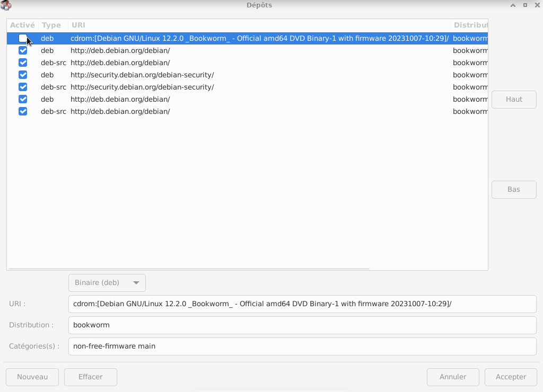Enable the cdrom Debian DVD repository checkbox
The image size is (543, 392).
tap(23, 38)
